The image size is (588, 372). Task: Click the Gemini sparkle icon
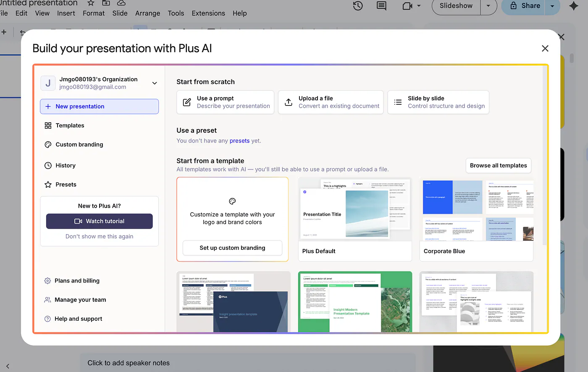coord(573,6)
